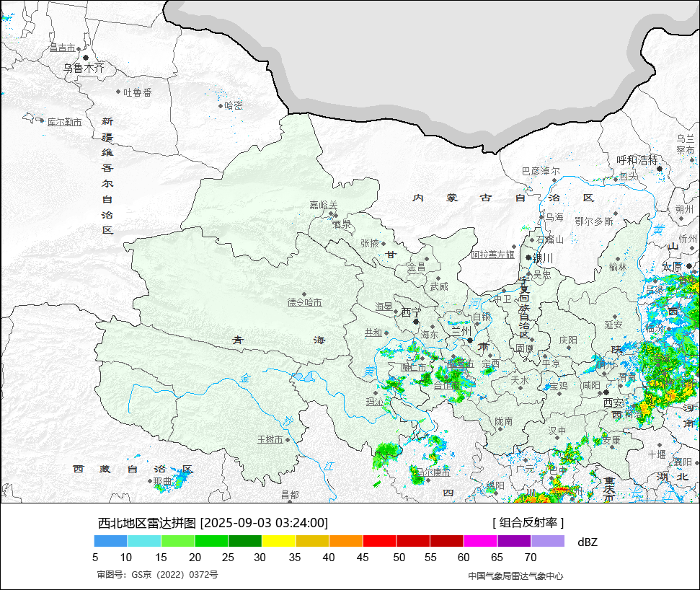Click the 那曲 city label
The width and height of the screenshot is (700, 590).
162,481
